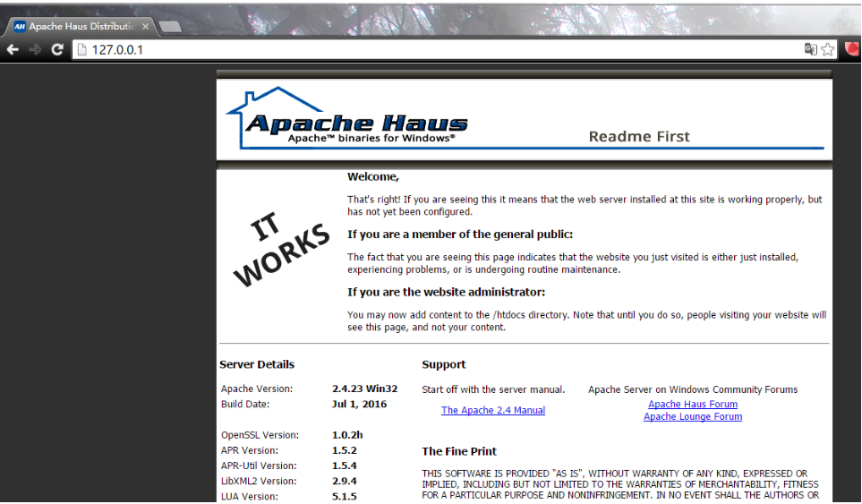Click 'Apache™ binaries for Windows' tagline
This screenshot has height=504, width=862.
371,138
